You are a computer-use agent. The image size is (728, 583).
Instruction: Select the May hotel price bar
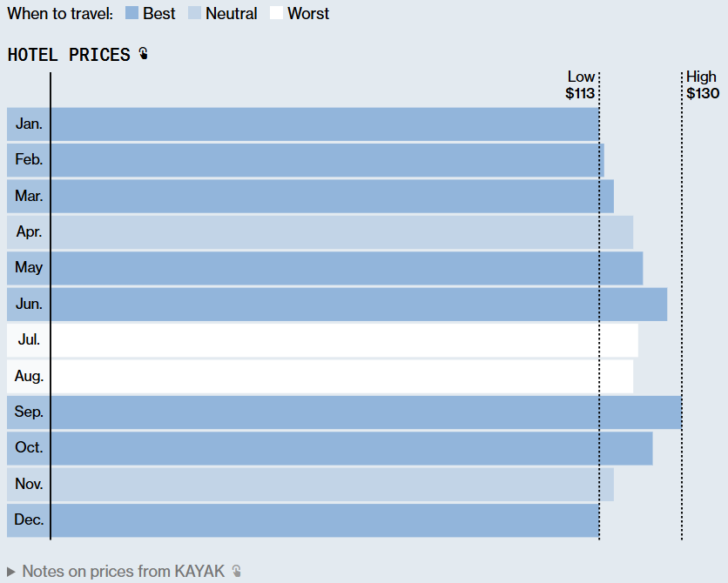tap(346, 268)
